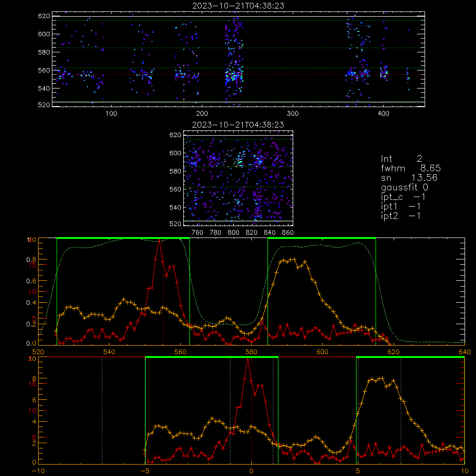Click the orange curve peak in bottom plot
Image resolution: width=476 pixels, height=476 pixels.
(383, 378)
